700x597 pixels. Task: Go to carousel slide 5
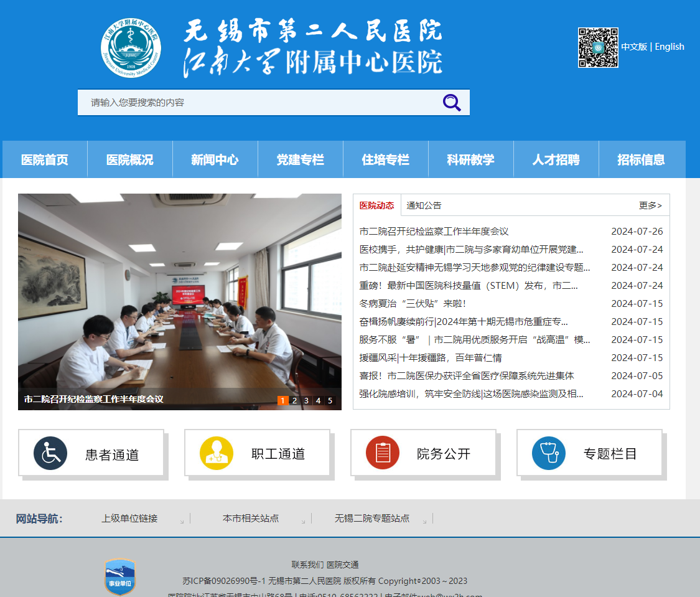[x=330, y=400]
